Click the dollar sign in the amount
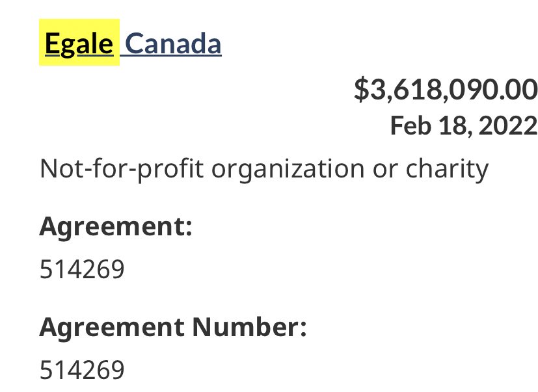The width and height of the screenshot is (538, 392). (x=361, y=89)
